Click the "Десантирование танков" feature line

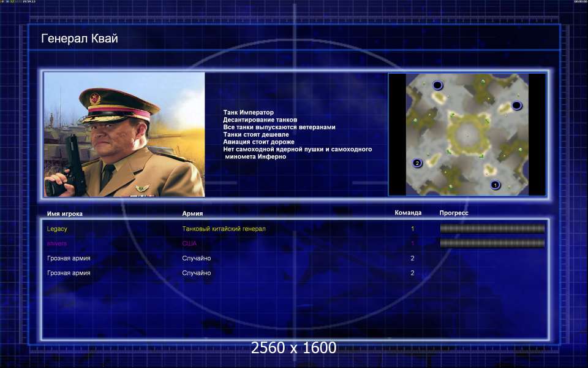coord(260,120)
